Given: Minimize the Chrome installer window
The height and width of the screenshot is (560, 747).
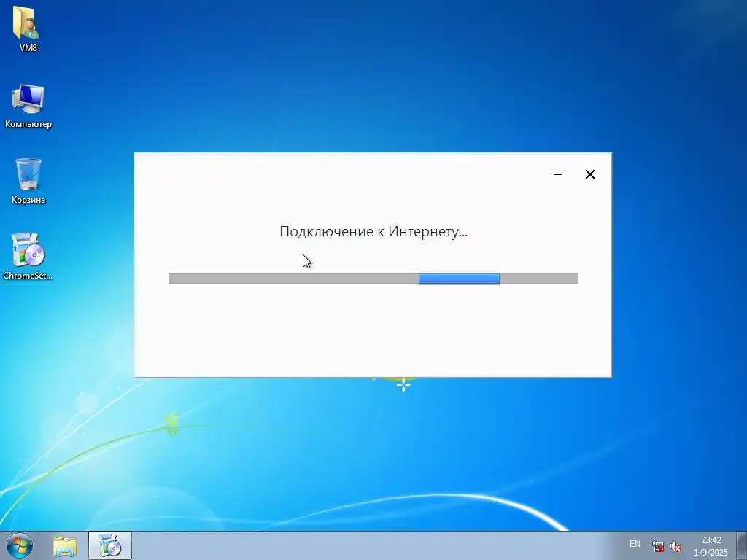Looking at the screenshot, I should (x=558, y=174).
